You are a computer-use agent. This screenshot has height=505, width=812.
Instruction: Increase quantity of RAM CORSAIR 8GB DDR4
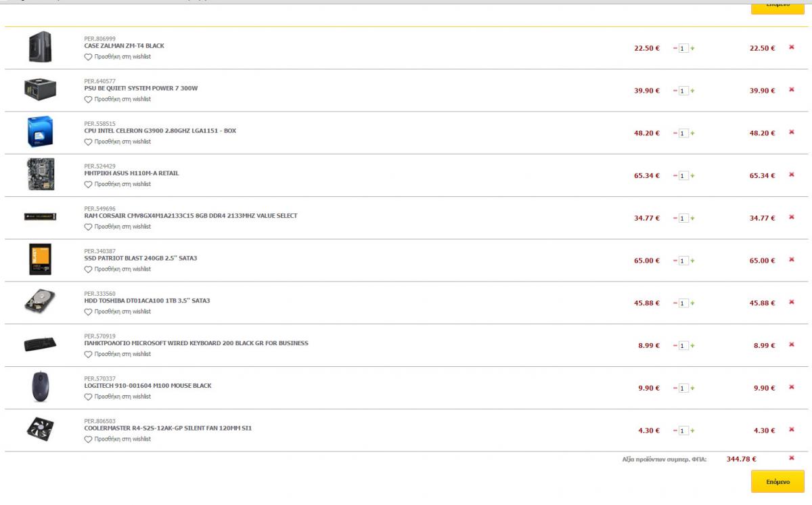(x=693, y=219)
